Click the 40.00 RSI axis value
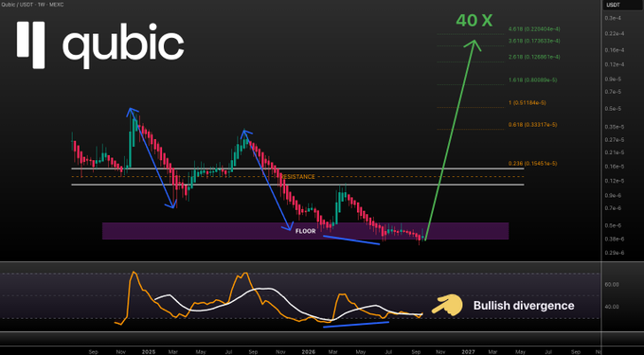644x355 pixels. click(612, 306)
